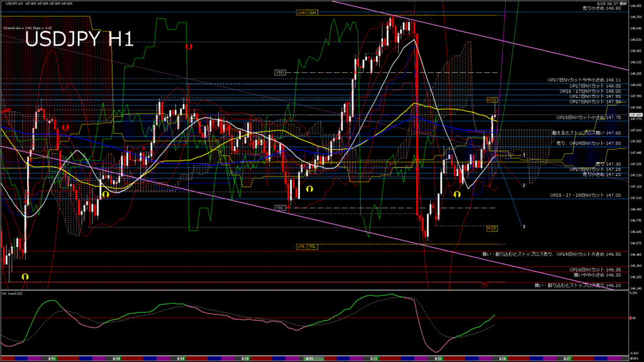This screenshot has height=362, width=644.
Task: Select the H1 macd (12) indicator label
Action: coord(13,293)
